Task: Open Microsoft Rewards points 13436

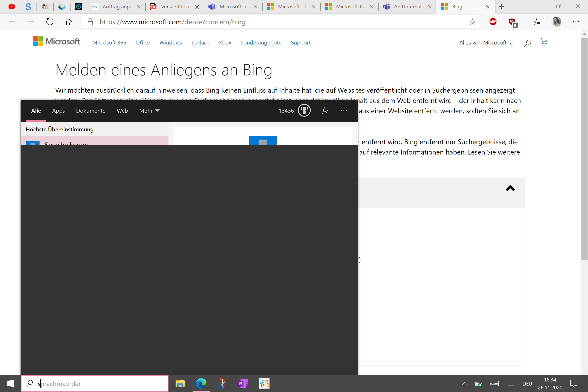Action: (294, 110)
